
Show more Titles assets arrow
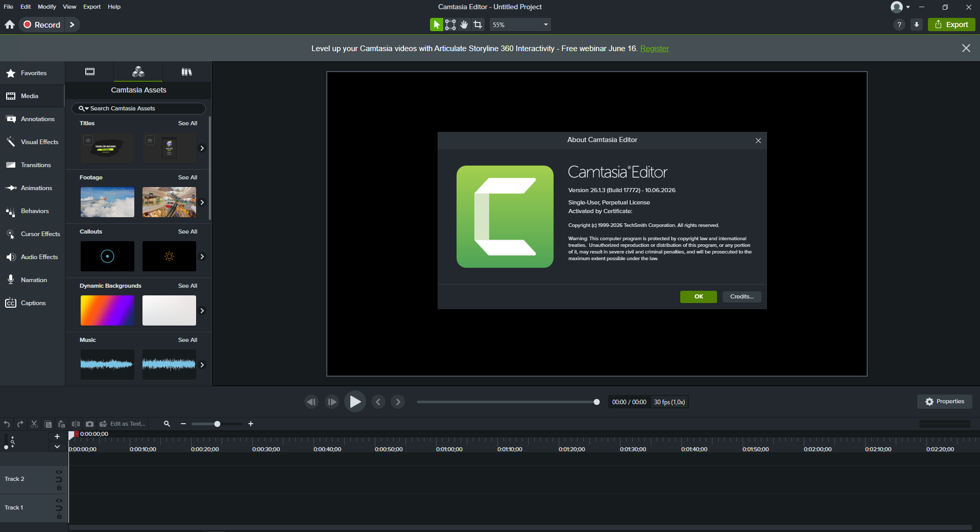pos(202,148)
